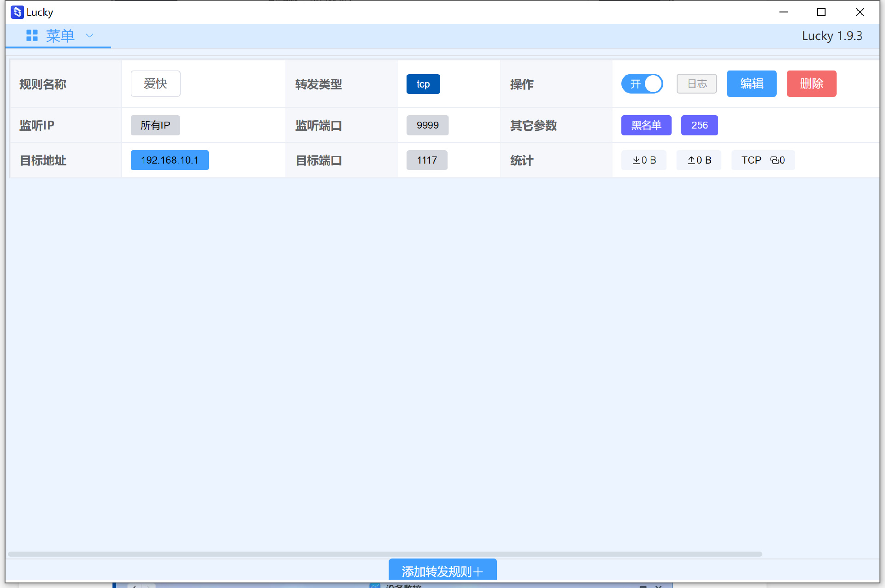Click the 添加转发规则 add rule button
The height and width of the screenshot is (588, 885).
442,570
